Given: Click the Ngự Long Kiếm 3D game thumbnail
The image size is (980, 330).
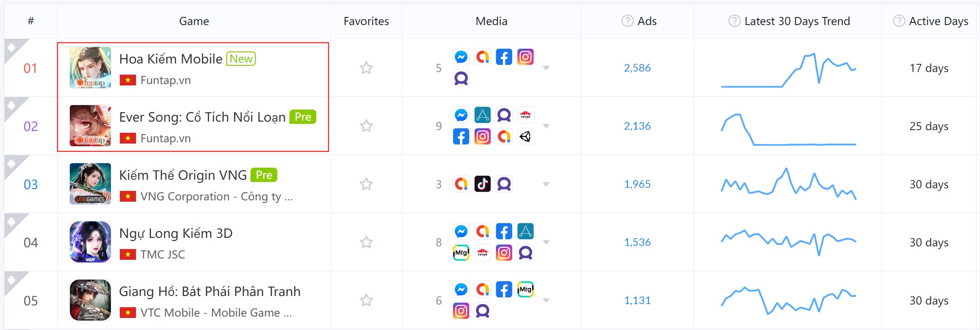Looking at the screenshot, I should coord(90,242).
